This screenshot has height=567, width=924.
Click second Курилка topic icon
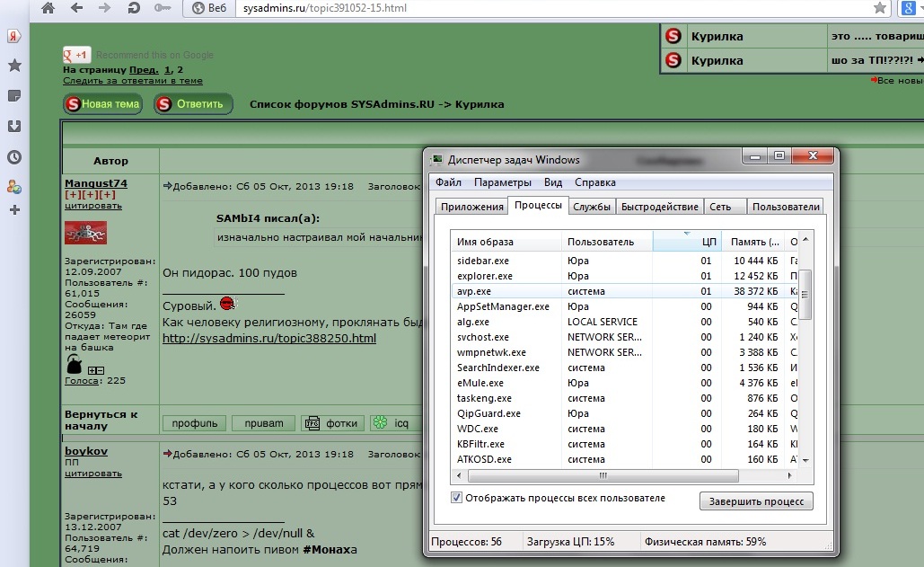[673, 60]
